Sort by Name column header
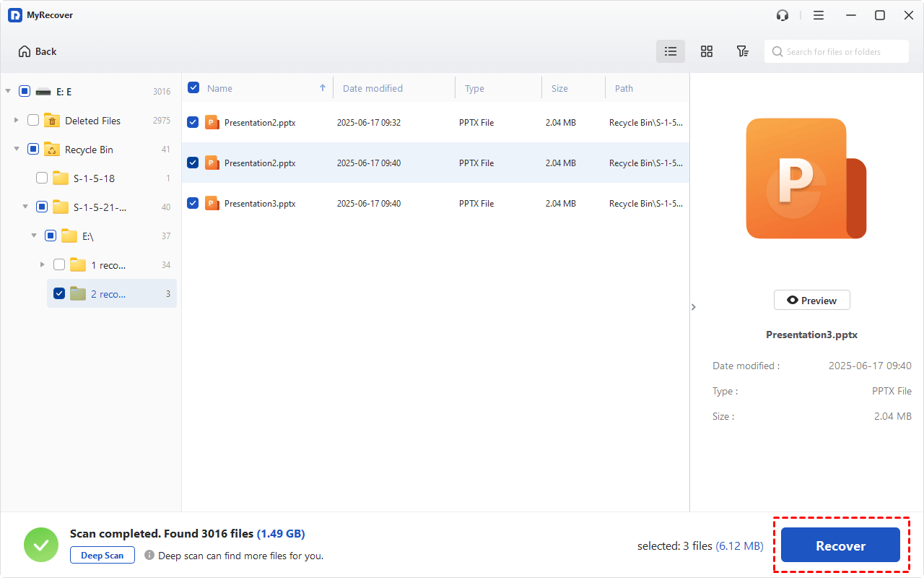This screenshot has height=578, width=924. tap(219, 89)
